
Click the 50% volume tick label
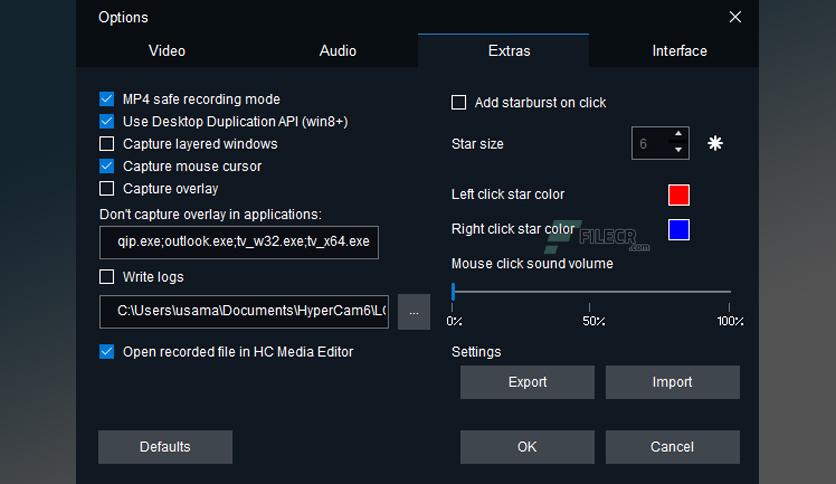593,321
